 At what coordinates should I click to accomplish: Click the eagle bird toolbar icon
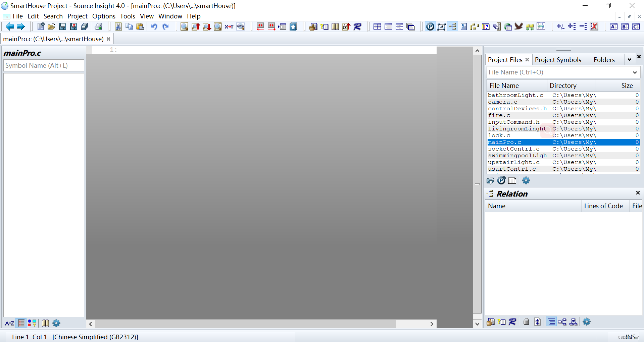tap(519, 26)
